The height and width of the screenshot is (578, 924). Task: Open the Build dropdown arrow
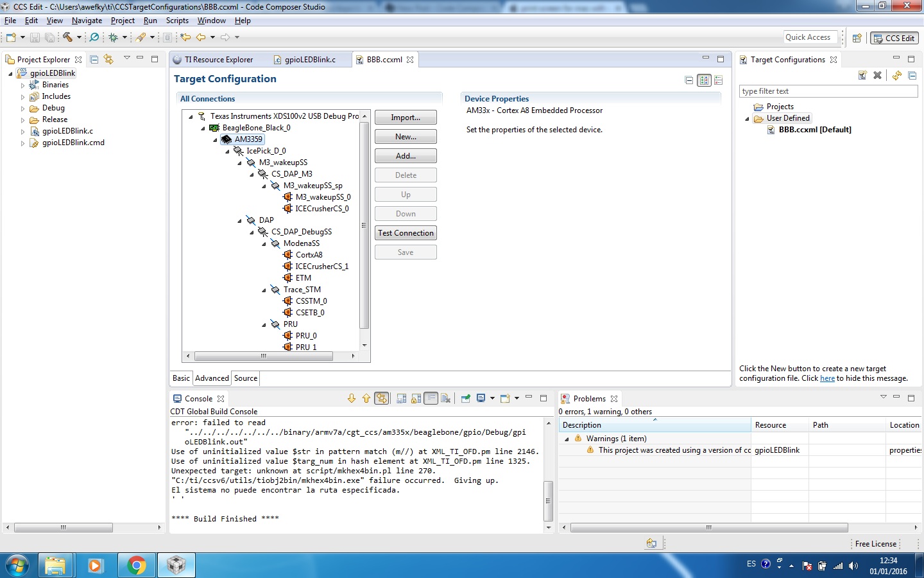click(79, 37)
